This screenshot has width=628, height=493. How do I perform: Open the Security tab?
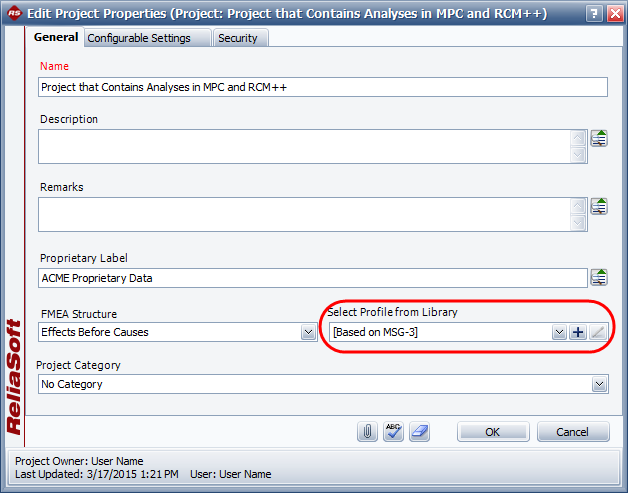click(238, 38)
